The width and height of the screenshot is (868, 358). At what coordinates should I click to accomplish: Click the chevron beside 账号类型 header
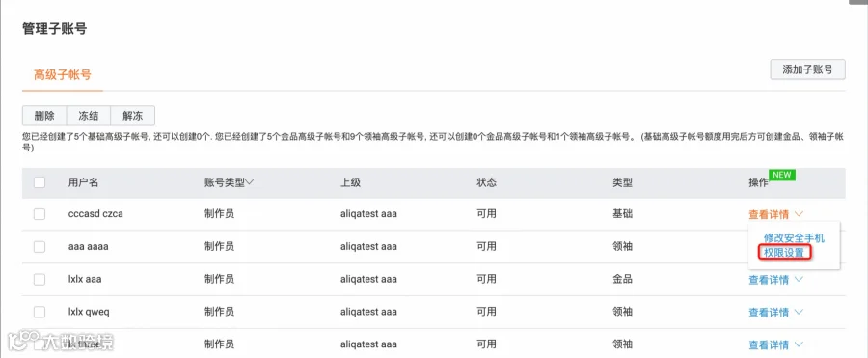point(250,182)
